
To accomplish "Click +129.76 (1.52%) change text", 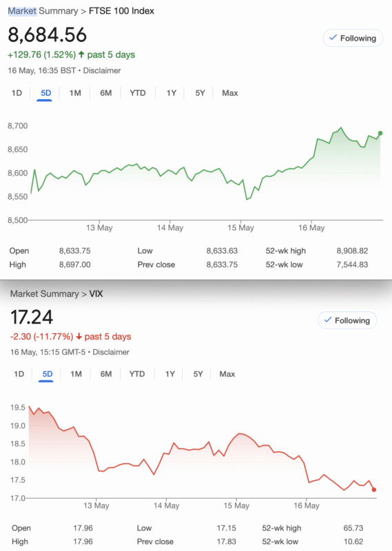I will (42, 55).
